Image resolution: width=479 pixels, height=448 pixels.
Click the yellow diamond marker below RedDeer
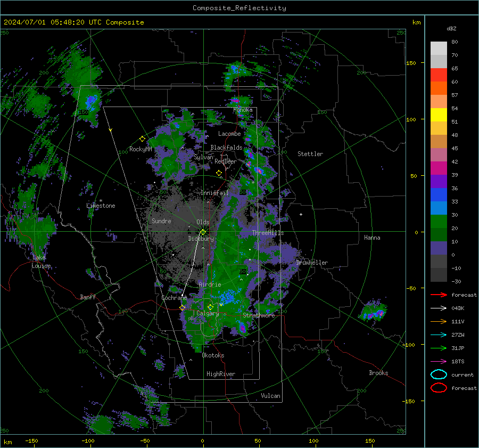pos(219,173)
